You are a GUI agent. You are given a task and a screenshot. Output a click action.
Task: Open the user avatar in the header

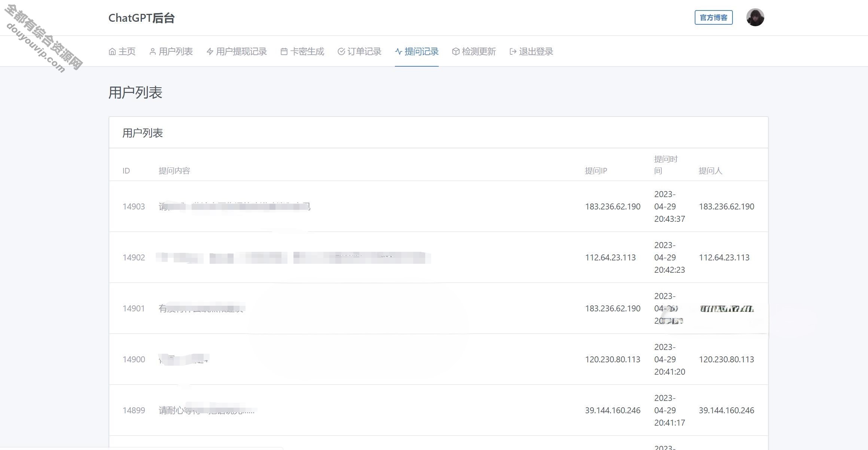755,17
